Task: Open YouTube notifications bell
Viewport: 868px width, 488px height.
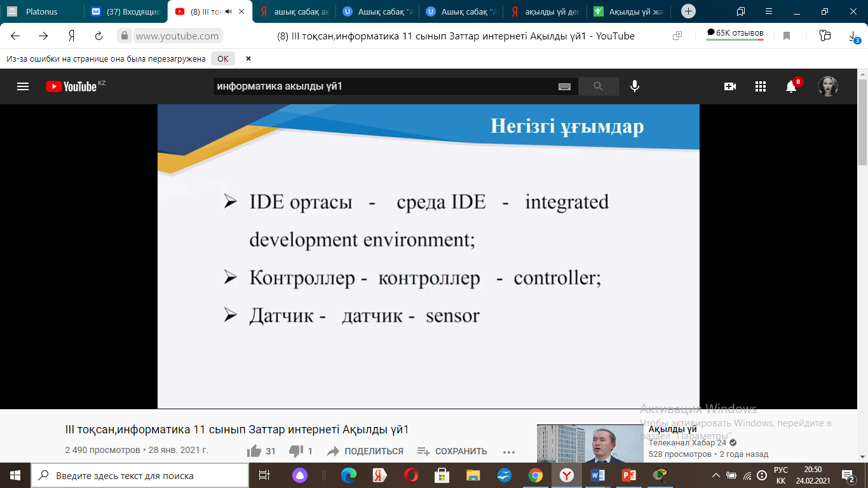Action: (792, 86)
